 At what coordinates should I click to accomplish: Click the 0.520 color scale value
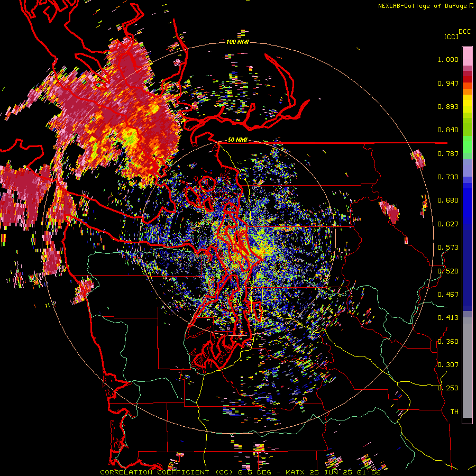click(x=448, y=271)
